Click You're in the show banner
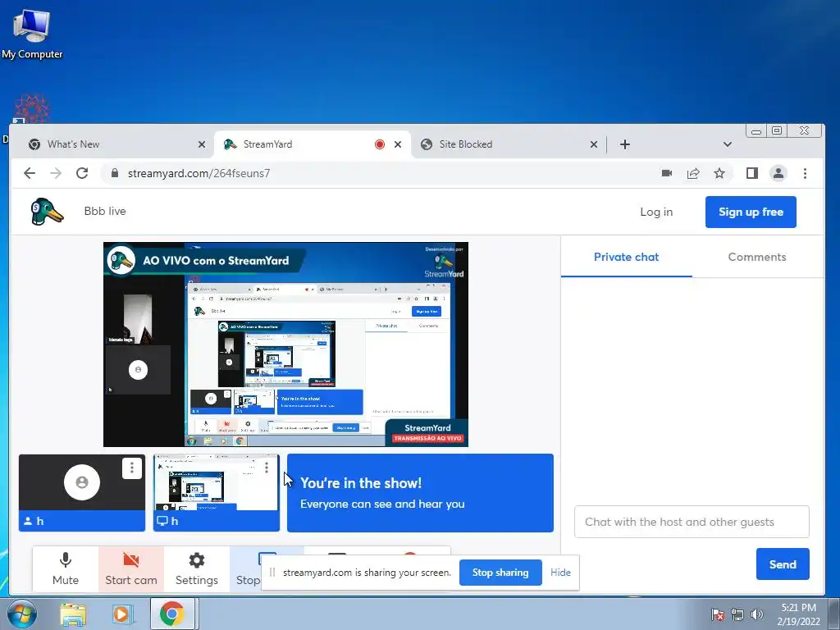The image size is (840, 630). point(420,493)
